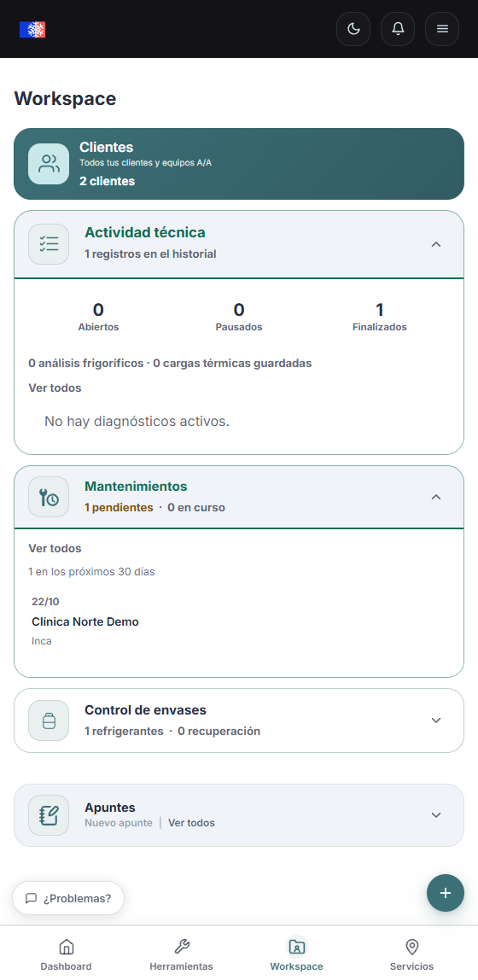The height and width of the screenshot is (980, 478).
Task: Open the hamburger menu
Action: click(442, 29)
